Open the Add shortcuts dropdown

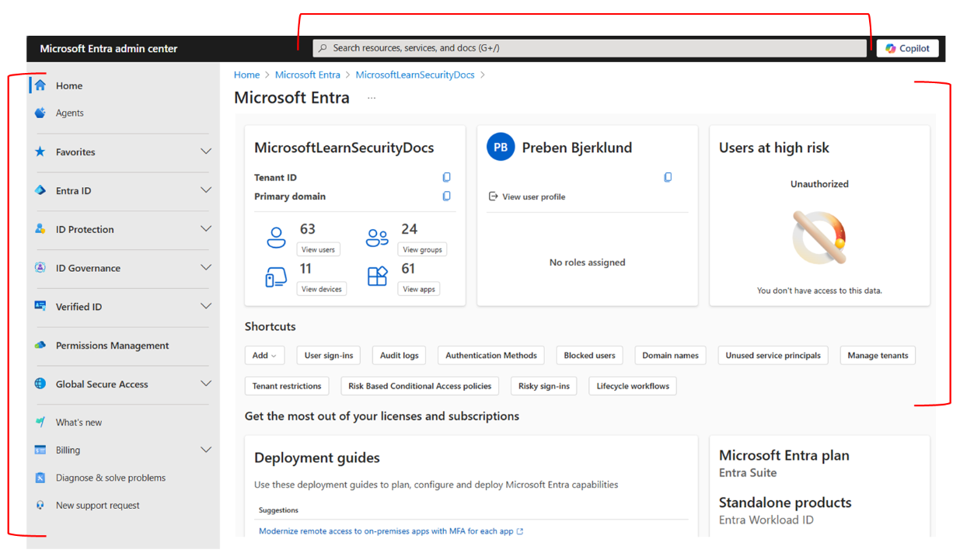coord(264,356)
